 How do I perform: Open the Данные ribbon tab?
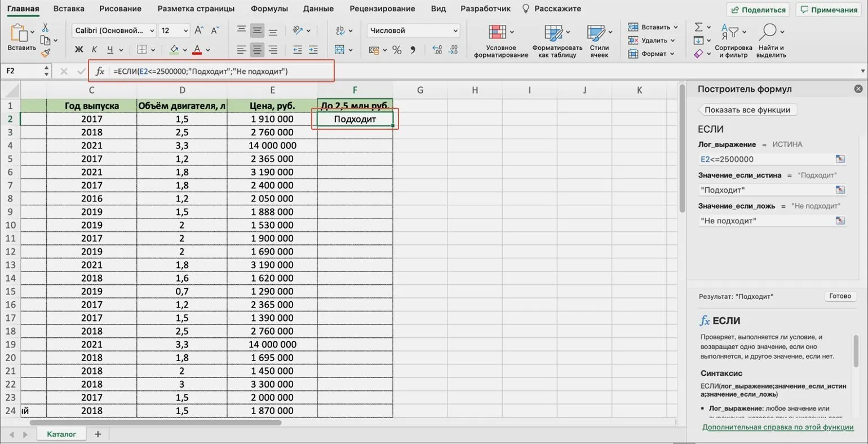click(318, 8)
